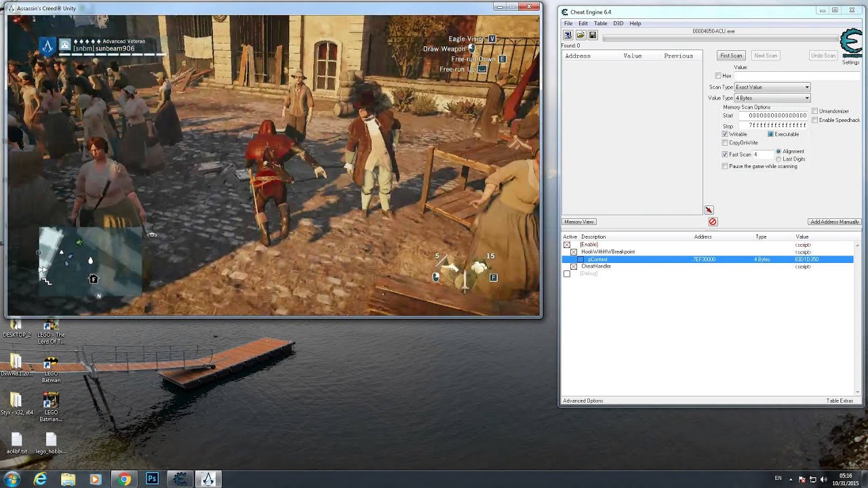Click the First Scan button
Screen dimensions: 868x488
coord(731,56)
